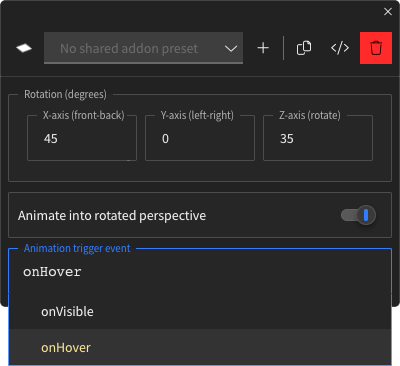Viewport: 400px width, 366px height.
Task: Toggle Animate into rotated perspective switch
Action: 358,215
